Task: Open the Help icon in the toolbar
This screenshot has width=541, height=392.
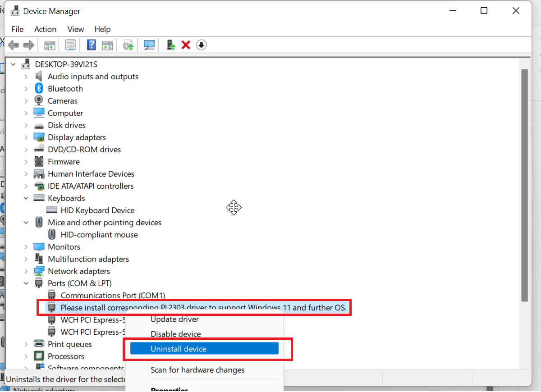Action: coord(91,45)
